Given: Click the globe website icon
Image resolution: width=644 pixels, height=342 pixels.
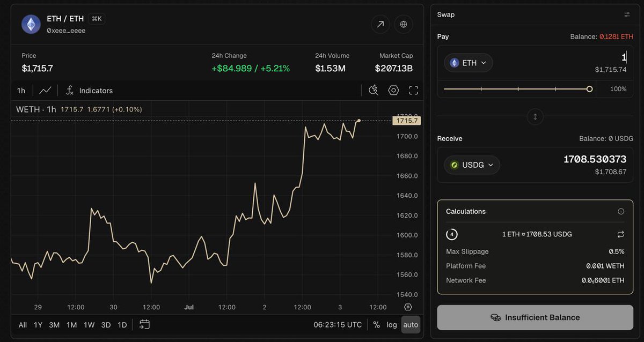Looking at the screenshot, I should point(404,24).
